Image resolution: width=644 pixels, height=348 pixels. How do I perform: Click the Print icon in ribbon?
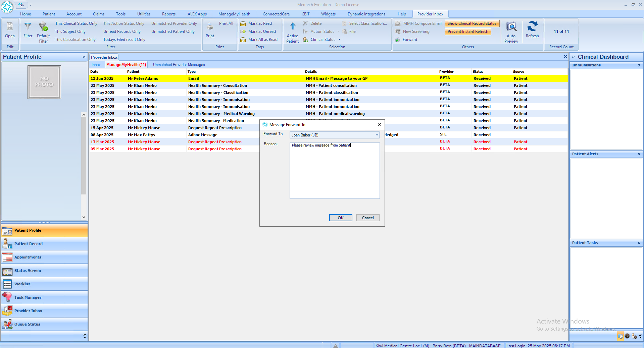point(210,27)
